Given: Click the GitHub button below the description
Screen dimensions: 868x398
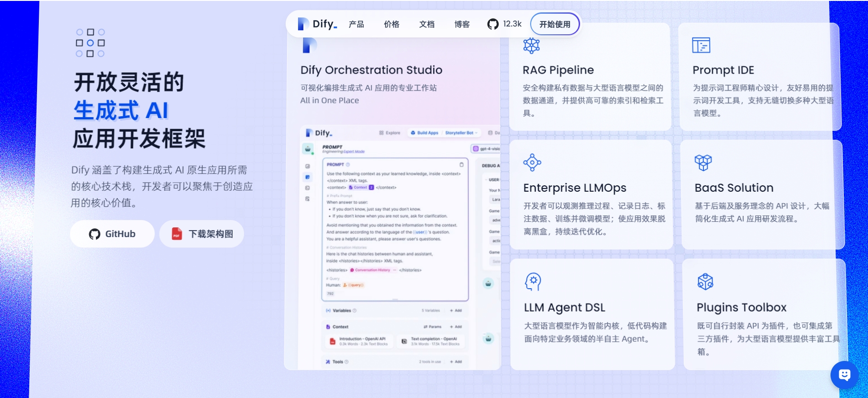Looking at the screenshot, I should click(112, 234).
